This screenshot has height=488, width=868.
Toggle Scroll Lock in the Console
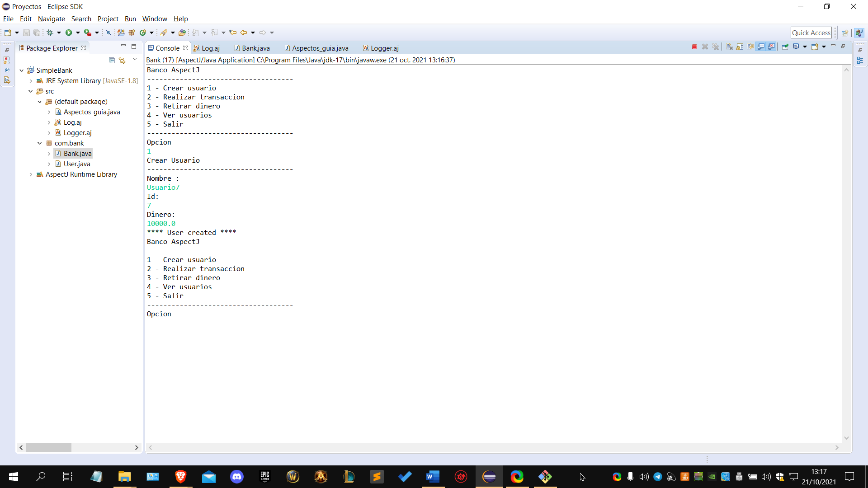740,47
